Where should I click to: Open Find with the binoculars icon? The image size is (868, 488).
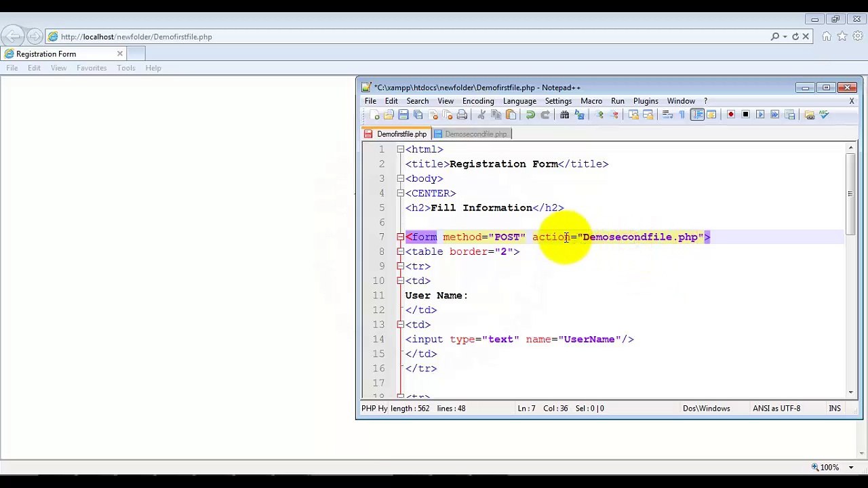pos(564,115)
